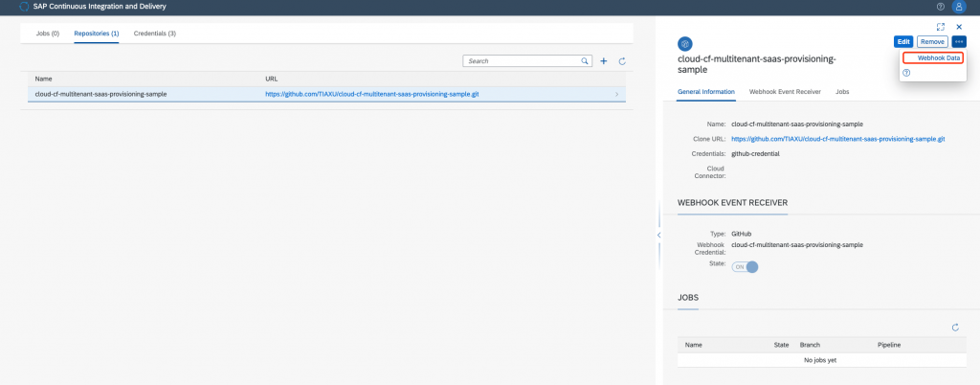Collapse the detail panel with side arrow
The width and height of the screenshot is (980, 385).
tap(658, 235)
